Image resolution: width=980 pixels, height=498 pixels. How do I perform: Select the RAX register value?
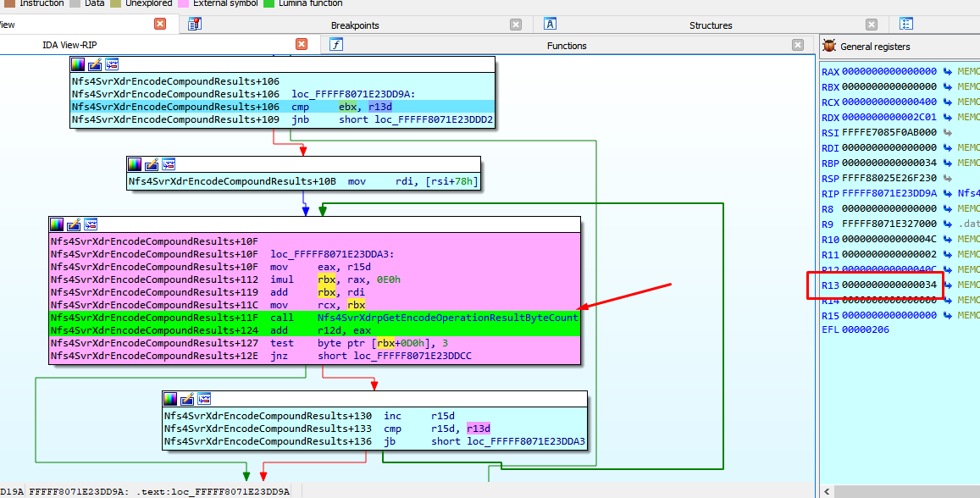click(x=889, y=72)
